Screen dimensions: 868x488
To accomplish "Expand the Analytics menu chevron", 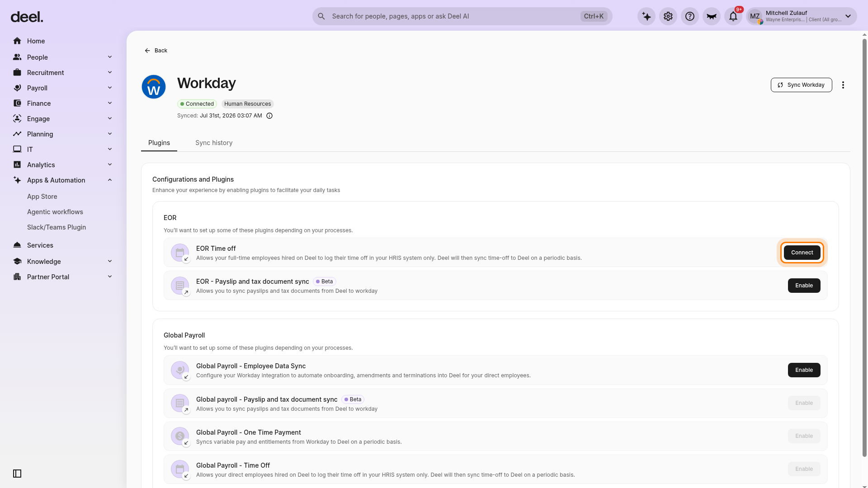I will [110, 165].
